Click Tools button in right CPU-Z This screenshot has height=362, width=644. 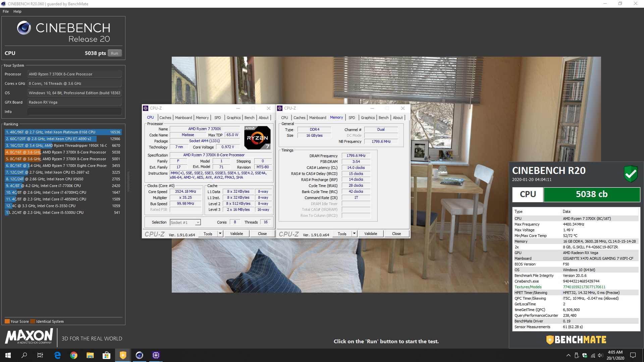[x=342, y=234]
